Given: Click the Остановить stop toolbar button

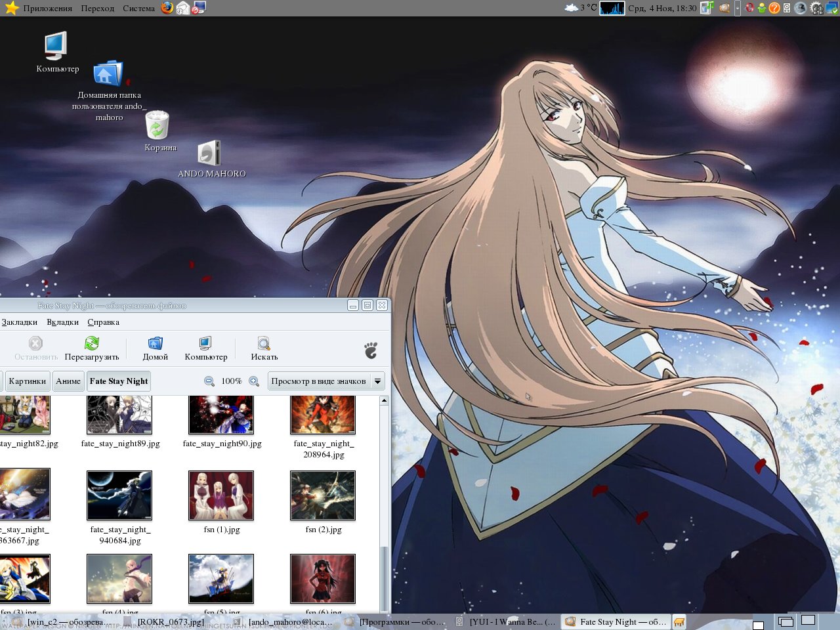Looking at the screenshot, I should point(36,348).
